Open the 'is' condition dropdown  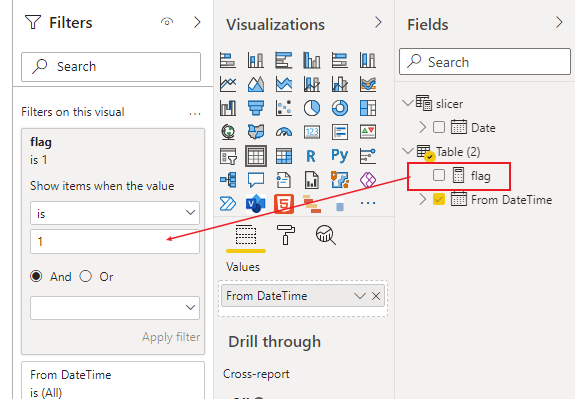pos(115,213)
